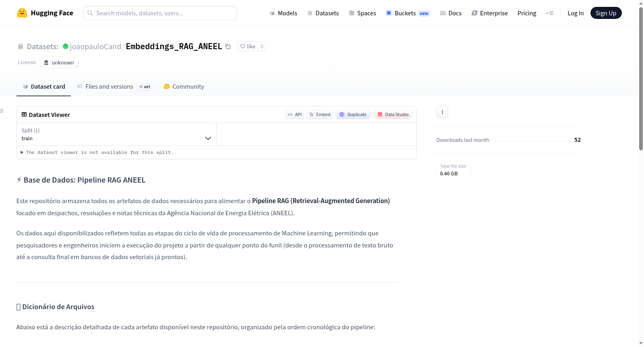Click the 'Dicionário de Arquivos' heading
The height and width of the screenshot is (347, 644).
click(x=56, y=307)
